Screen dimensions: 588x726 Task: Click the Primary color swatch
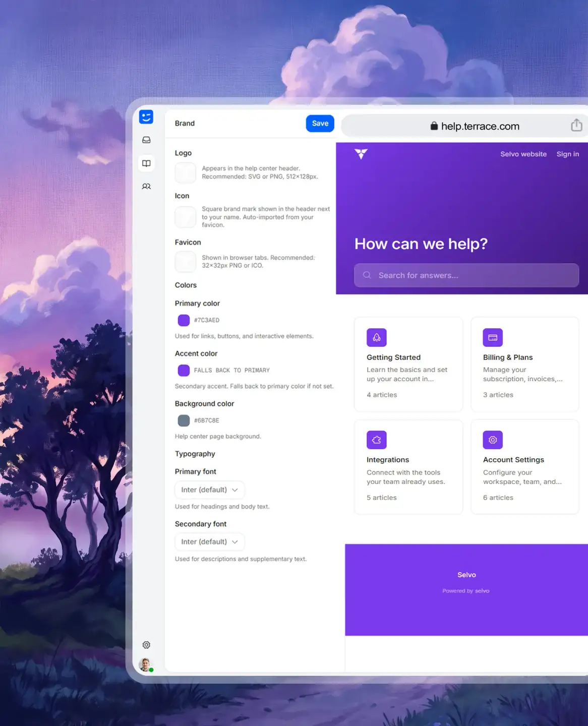(184, 320)
